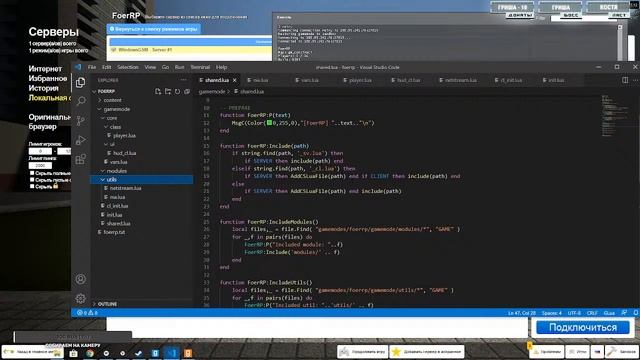Open the Terminal menu

[200, 67]
